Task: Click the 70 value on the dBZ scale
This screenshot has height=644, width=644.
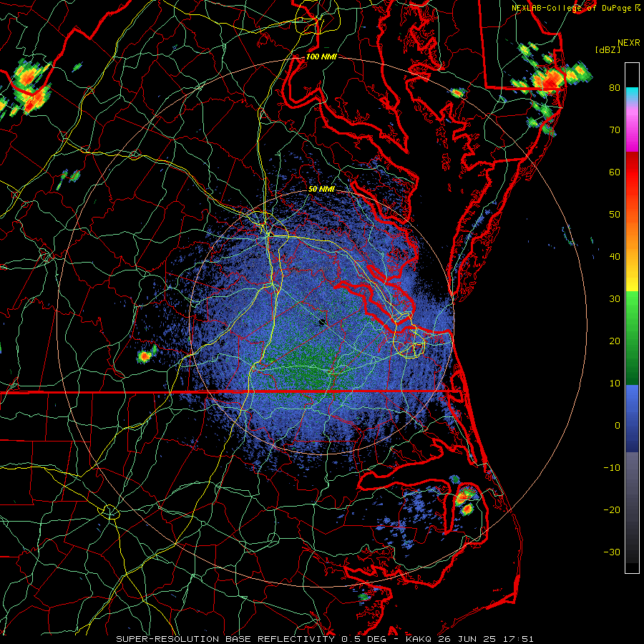Action: pos(615,130)
